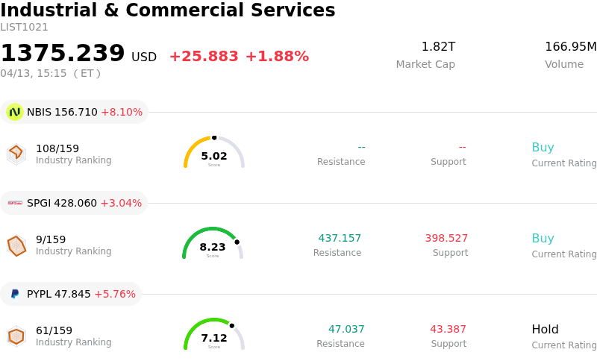Click the Industrial & Commercial Services title

click(x=168, y=10)
